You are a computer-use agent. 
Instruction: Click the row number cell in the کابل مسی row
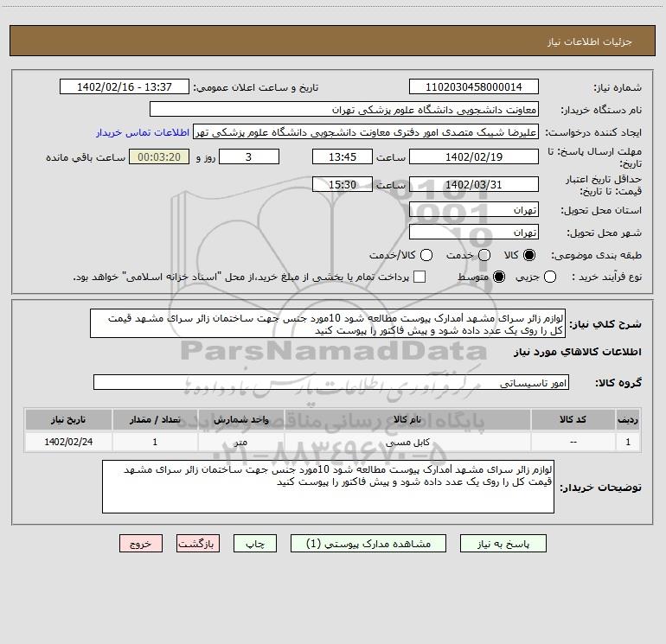[628, 442]
